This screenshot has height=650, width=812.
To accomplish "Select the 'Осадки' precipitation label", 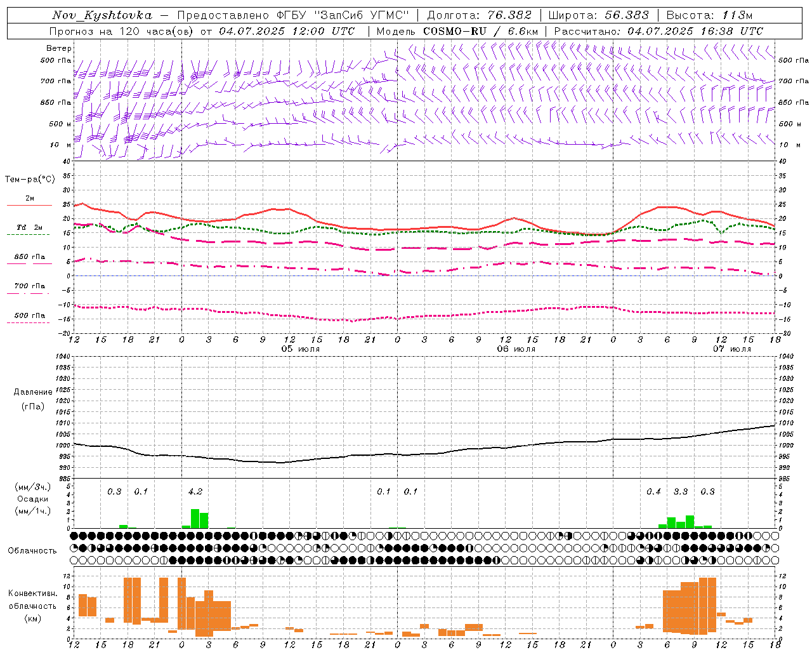I will coord(33,499).
